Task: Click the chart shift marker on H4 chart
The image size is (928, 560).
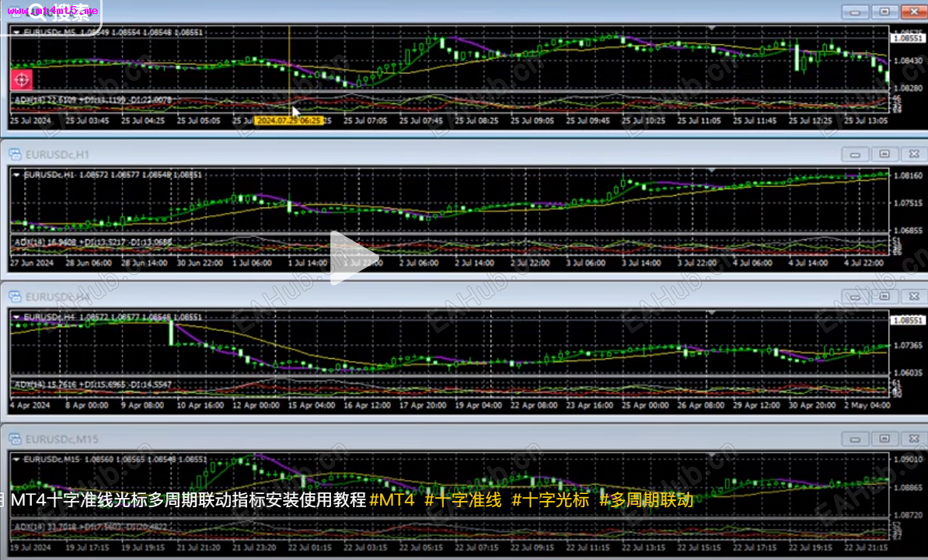Action: [x=711, y=312]
